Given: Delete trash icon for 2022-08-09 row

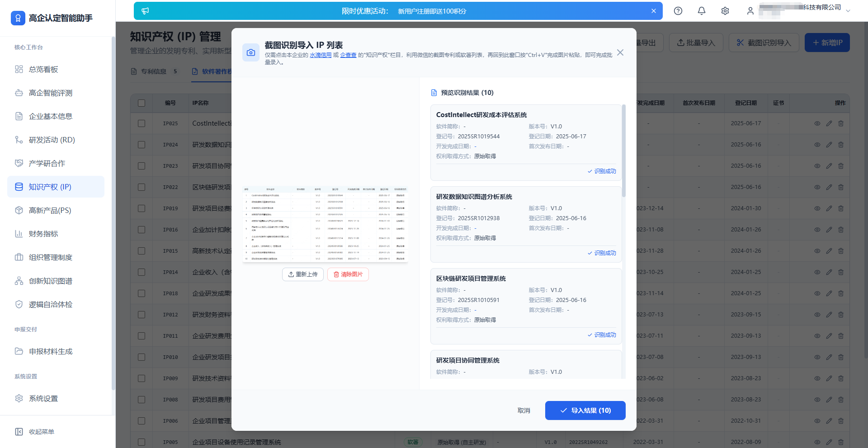Looking at the screenshot, I should coord(841,442).
